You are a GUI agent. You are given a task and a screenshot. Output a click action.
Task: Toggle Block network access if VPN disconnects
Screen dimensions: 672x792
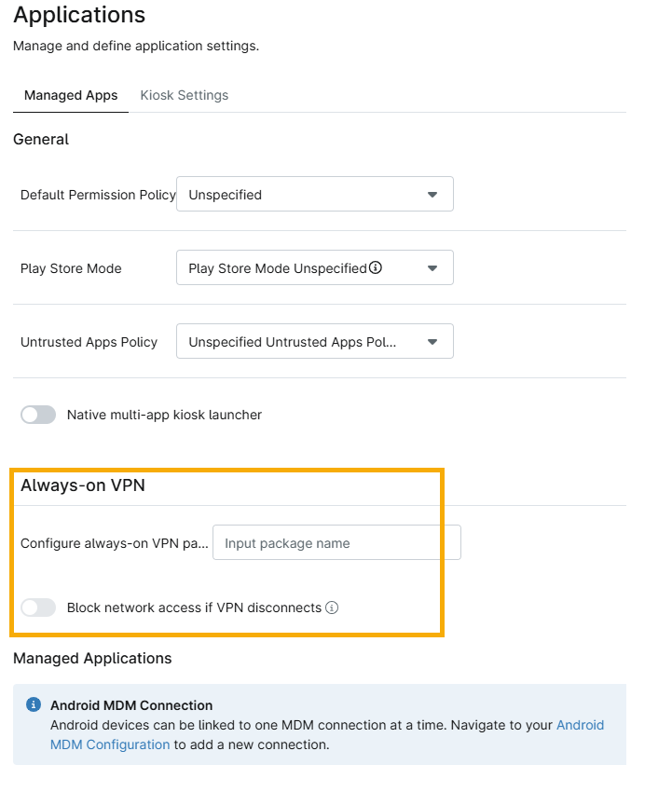tap(38, 608)
